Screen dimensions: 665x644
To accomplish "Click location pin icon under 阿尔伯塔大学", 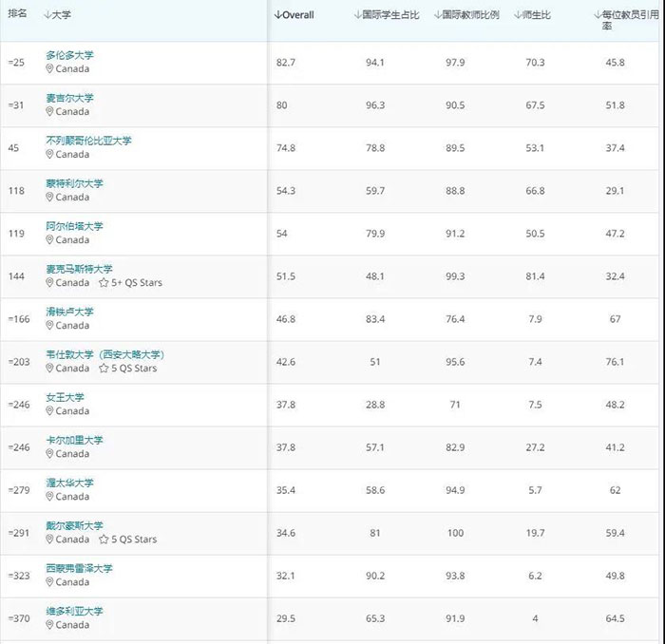I will pyautogui.click(x=49, y=240).
